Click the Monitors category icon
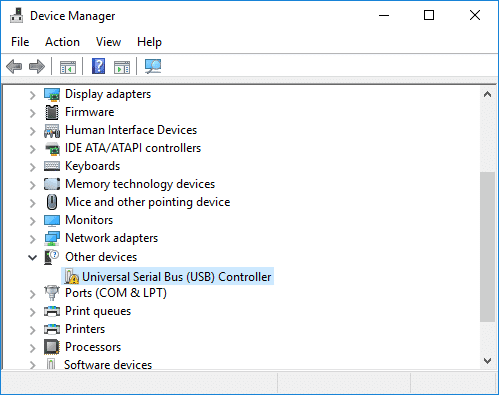Screen dimensions: 499x395 click(52, 220)
